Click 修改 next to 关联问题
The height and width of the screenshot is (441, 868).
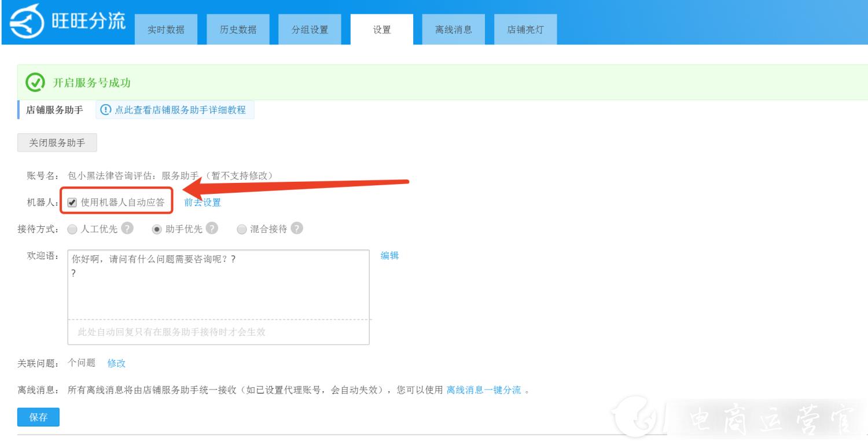coord(116,363)
